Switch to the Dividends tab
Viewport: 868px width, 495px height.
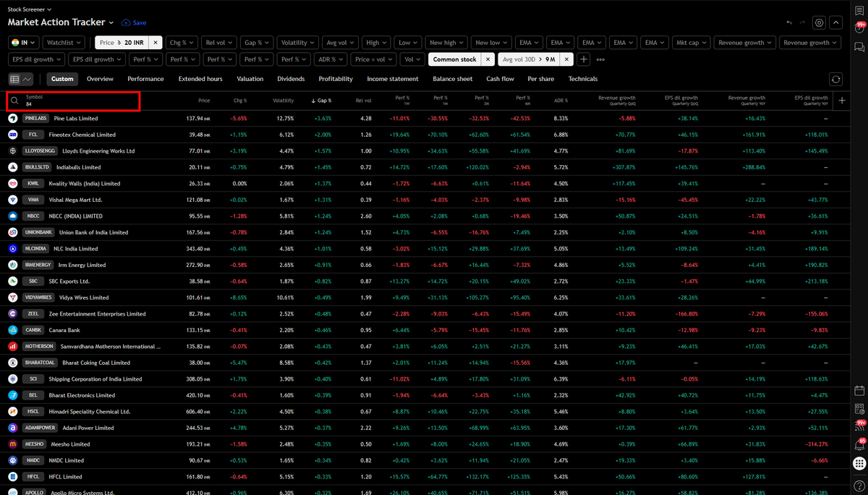(x=291, y=79)
